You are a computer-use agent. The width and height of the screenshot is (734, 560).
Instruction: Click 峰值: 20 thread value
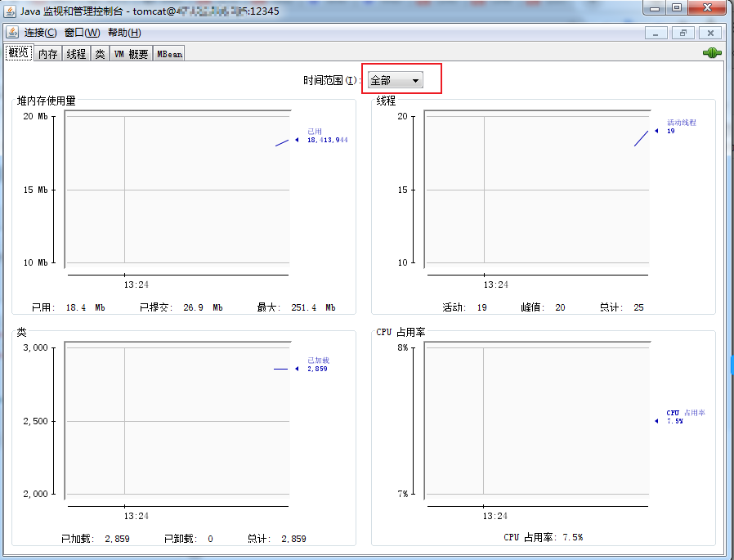click(x=543, y=307)
